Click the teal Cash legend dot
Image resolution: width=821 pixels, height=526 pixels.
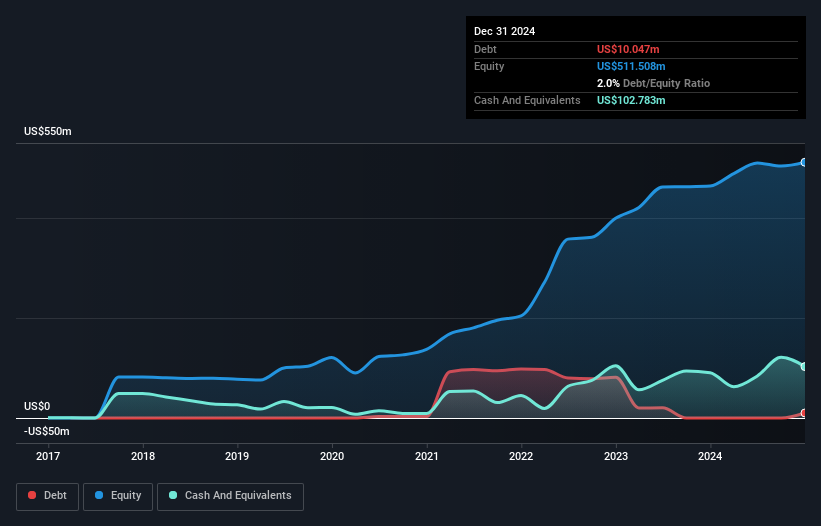[x=173, y=495]
